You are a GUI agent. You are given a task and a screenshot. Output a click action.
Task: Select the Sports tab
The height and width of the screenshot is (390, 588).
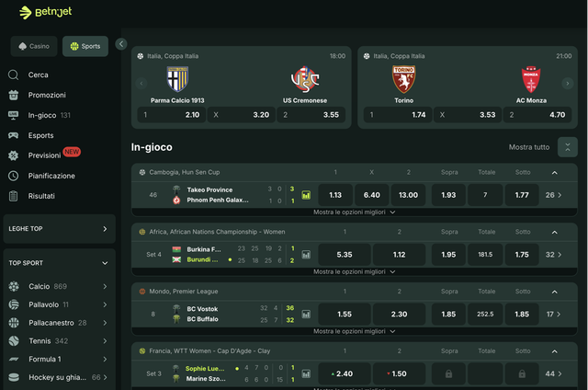(x=85, y=46)
